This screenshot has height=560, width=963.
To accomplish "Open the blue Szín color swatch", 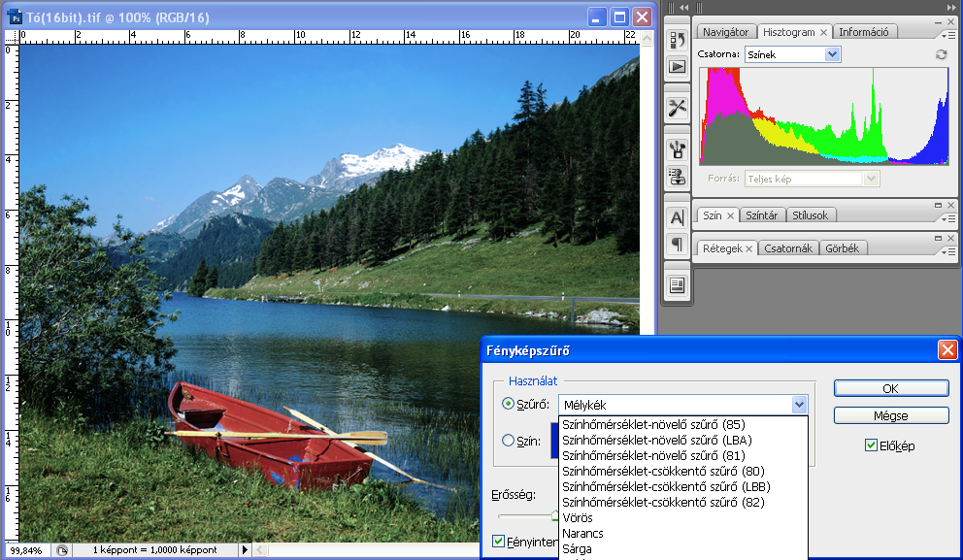I will click(554, 441).
